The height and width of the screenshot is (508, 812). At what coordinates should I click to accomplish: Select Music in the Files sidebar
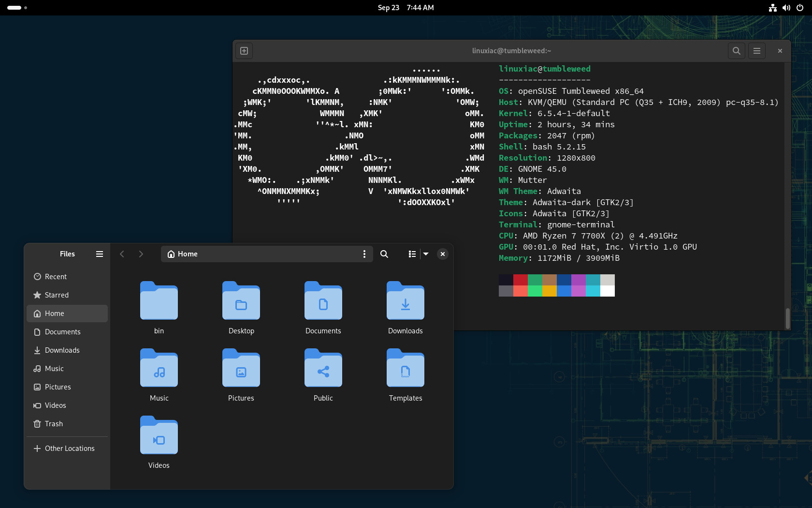[x=67, y=369]
